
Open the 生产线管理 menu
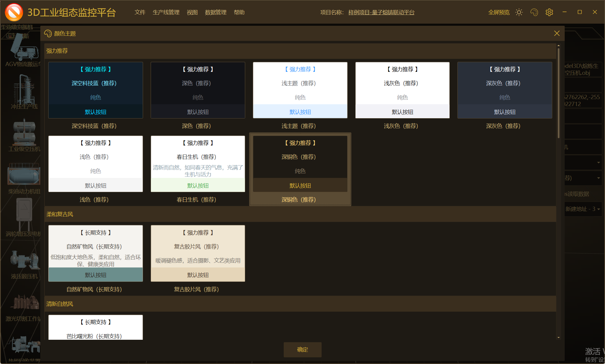[166, 12]
